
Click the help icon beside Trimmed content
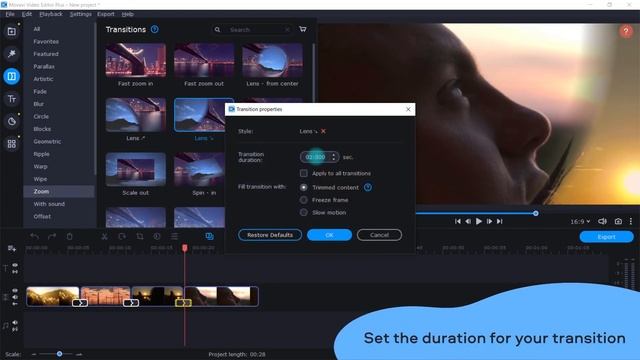[368, 187]
